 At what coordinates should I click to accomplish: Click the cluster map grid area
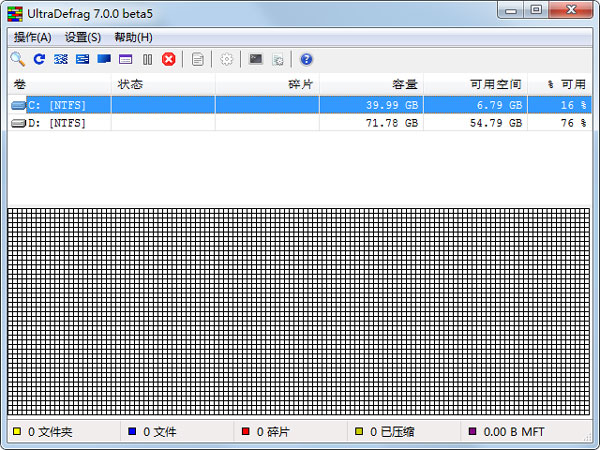pyautogui.click(x=298, y=311)
